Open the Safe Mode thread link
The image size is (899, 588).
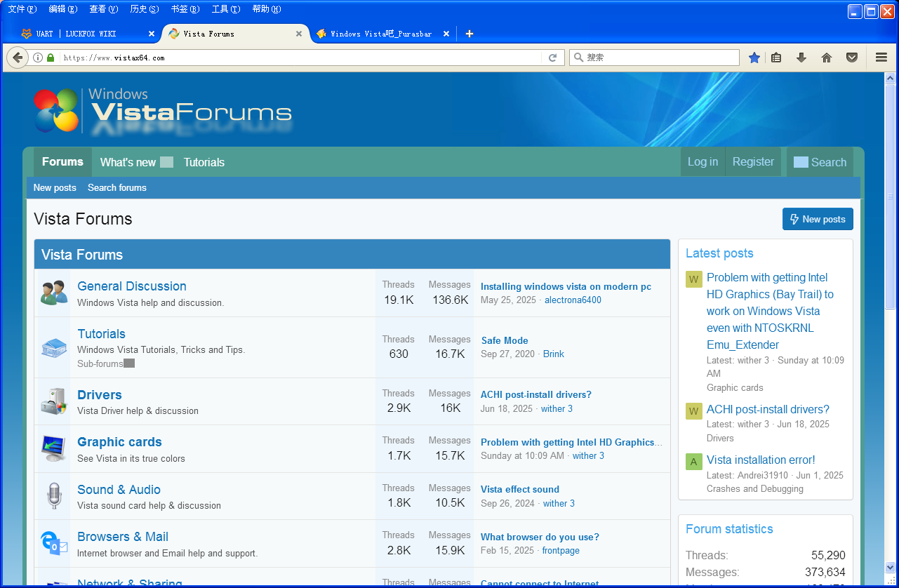(505, 340)
